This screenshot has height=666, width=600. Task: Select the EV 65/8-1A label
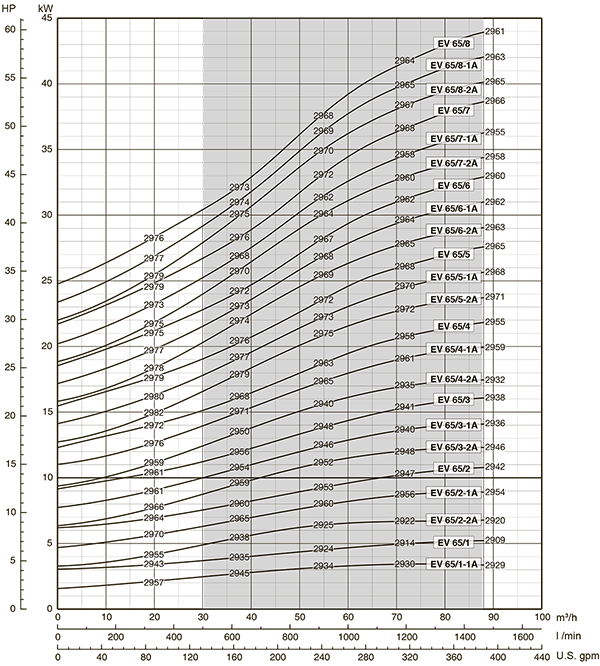(454, 65)
